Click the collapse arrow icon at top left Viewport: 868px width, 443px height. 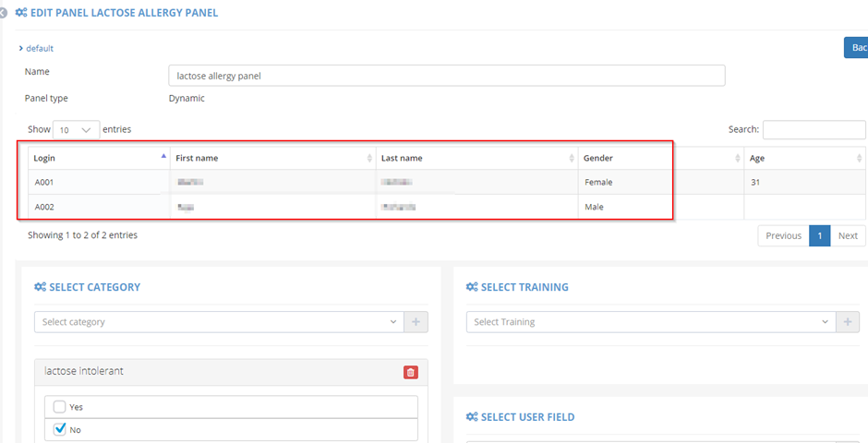[4, 13]
